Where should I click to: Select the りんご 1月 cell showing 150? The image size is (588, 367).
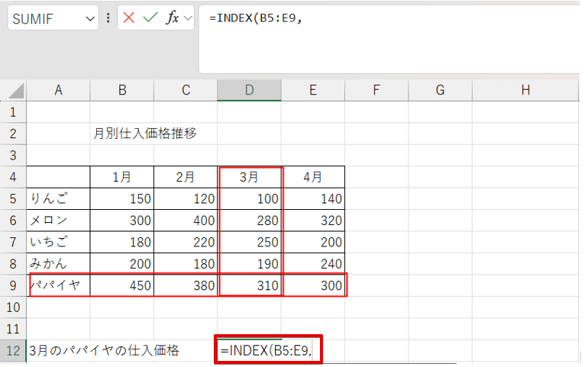pyautogui.click(x=121, y=199)
